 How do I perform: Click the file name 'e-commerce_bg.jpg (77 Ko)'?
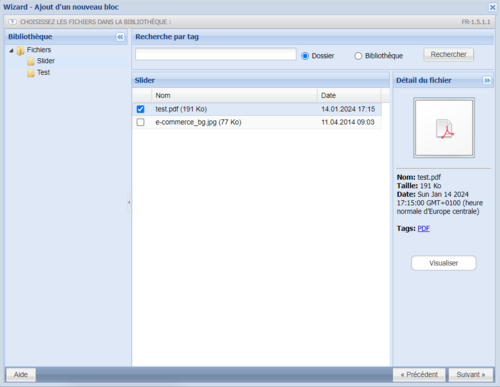pos(198,122)
